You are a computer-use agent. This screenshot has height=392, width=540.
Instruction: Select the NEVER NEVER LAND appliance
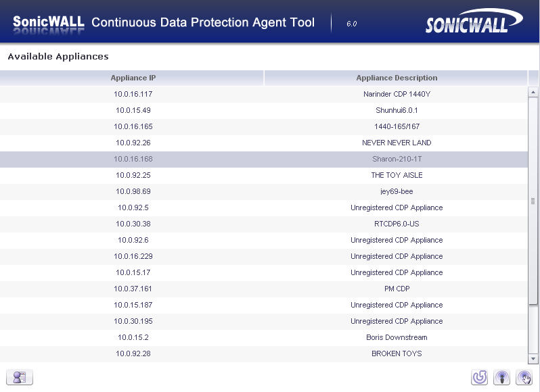pos(264,143)
